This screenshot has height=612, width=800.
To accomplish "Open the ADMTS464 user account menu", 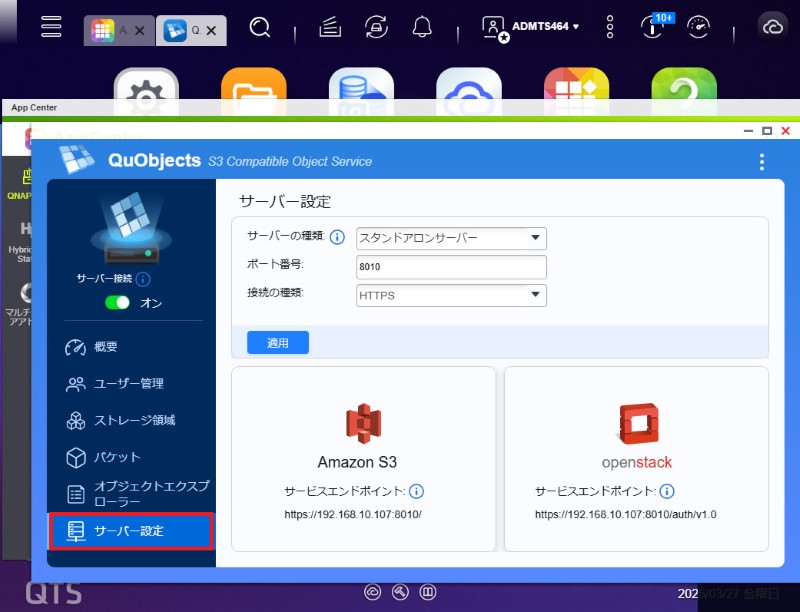I will (532, 27).
